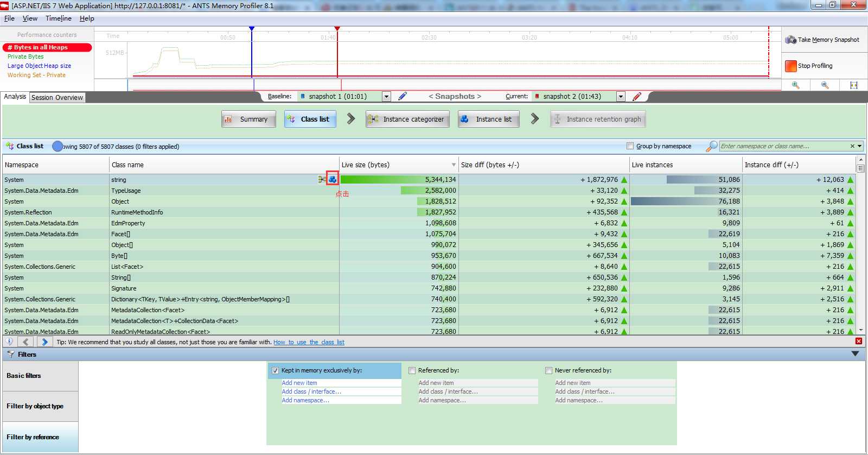Sort by the Class name column header

coord(224,165)
